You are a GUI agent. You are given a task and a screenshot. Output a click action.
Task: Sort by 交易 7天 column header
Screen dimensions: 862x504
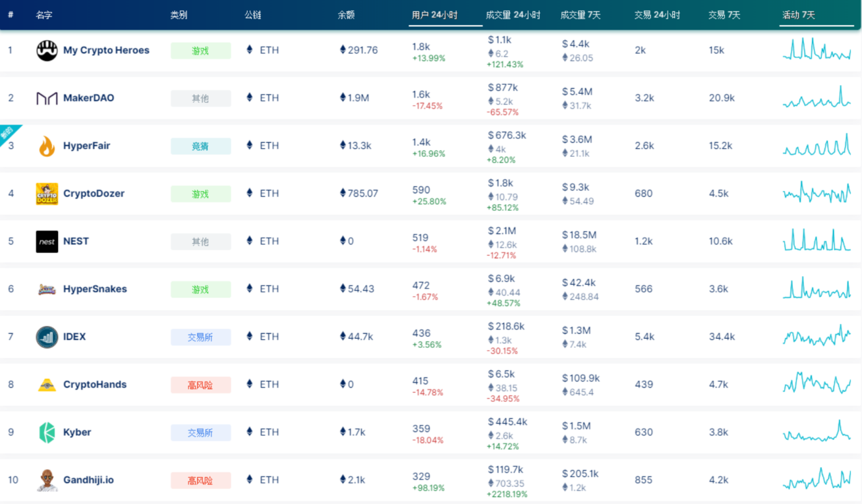coord(724,14)
